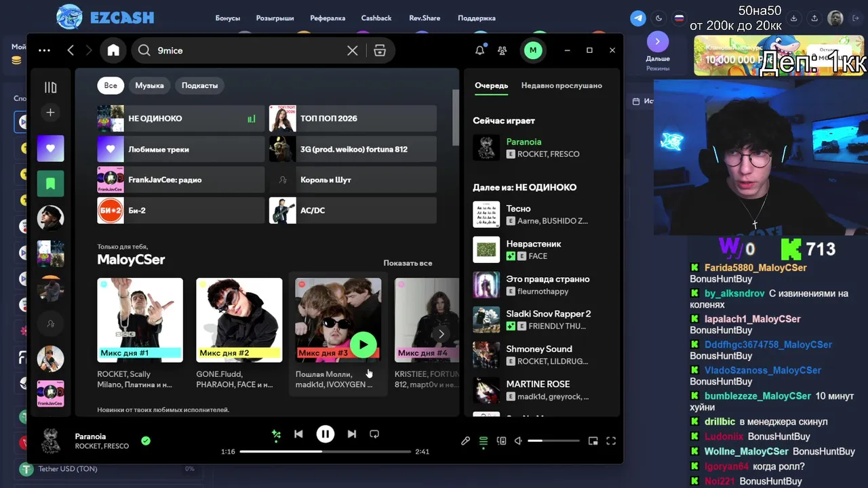Toggle liked checkmark for Paranoia
The height and width of the screenshot is (488, 868).
click(146, 441)
